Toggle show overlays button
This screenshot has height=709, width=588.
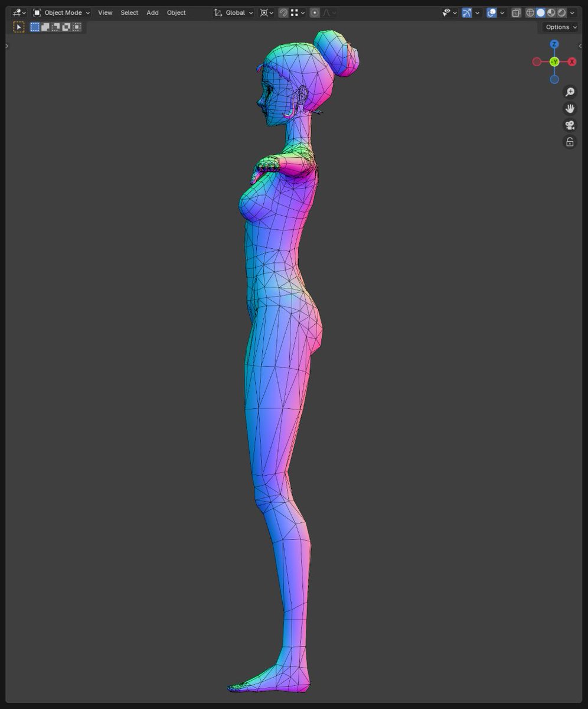492,12
